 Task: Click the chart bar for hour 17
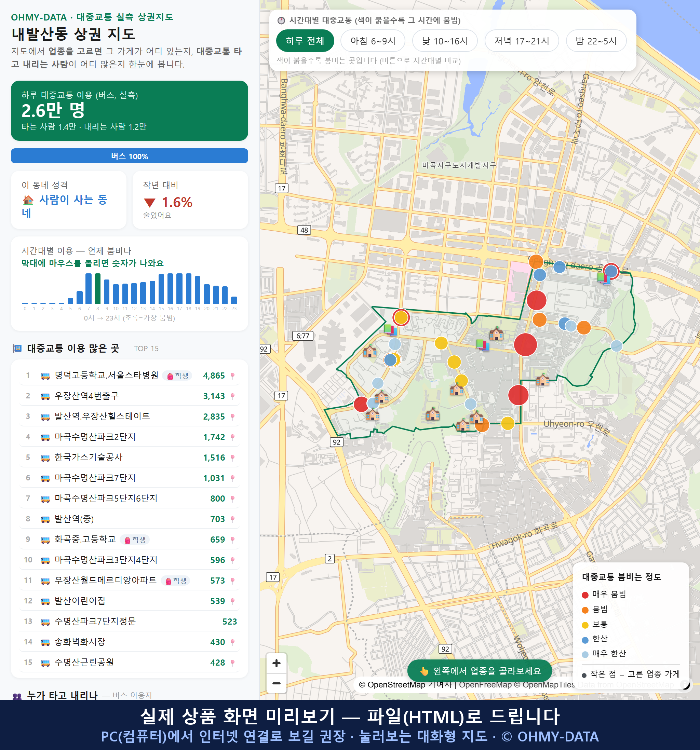(x=180, y=289)
